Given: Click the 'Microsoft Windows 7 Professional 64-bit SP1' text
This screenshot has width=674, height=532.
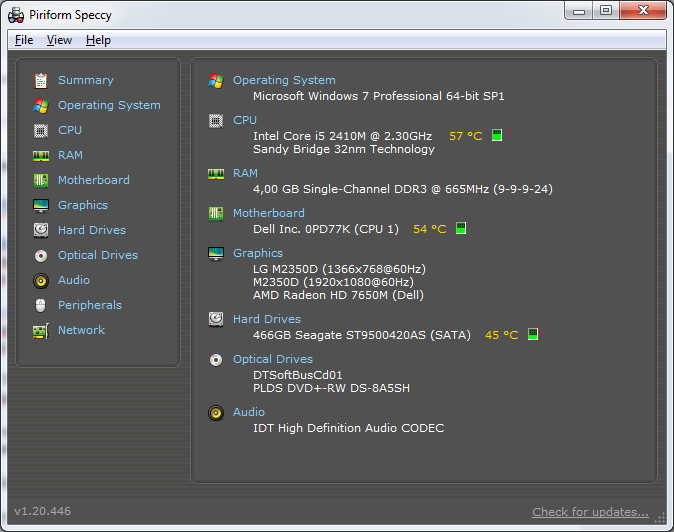Looking at the screenshot, I should point(379,96).
